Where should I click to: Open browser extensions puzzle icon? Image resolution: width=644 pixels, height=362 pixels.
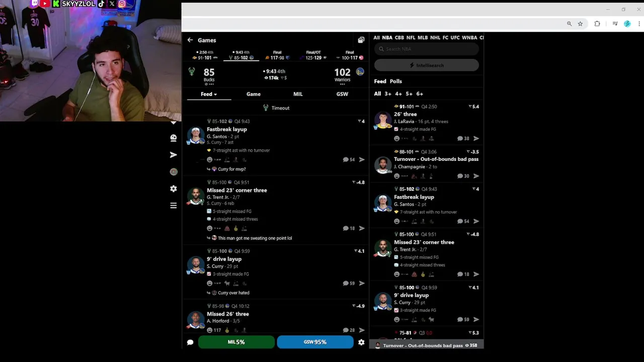[597, 24]
